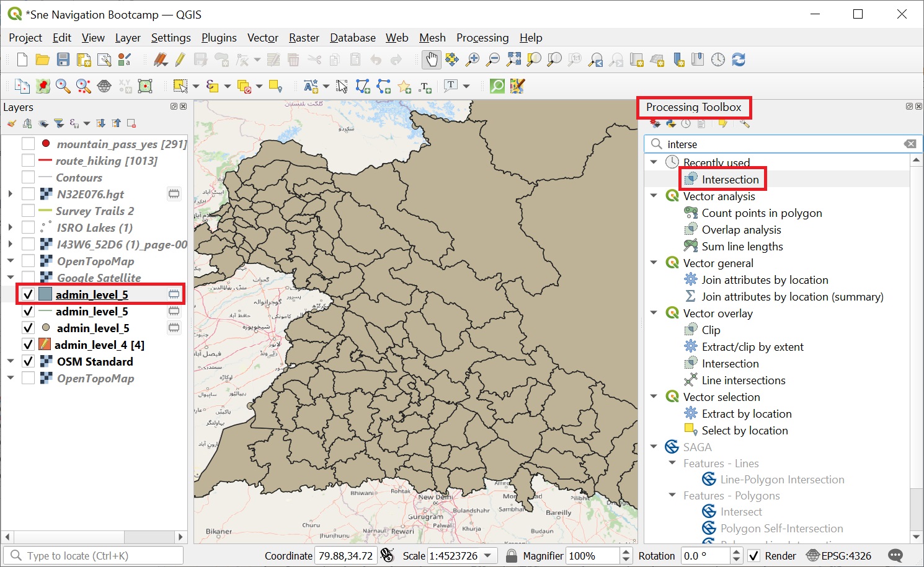Show the Google Satellite layer

coord(28,278)
